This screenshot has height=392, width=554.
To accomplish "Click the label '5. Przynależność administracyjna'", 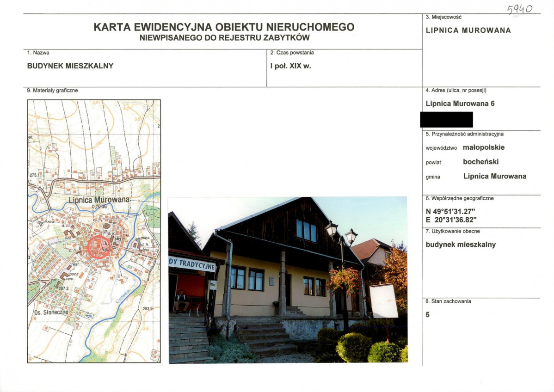I will tap(465, 134).
